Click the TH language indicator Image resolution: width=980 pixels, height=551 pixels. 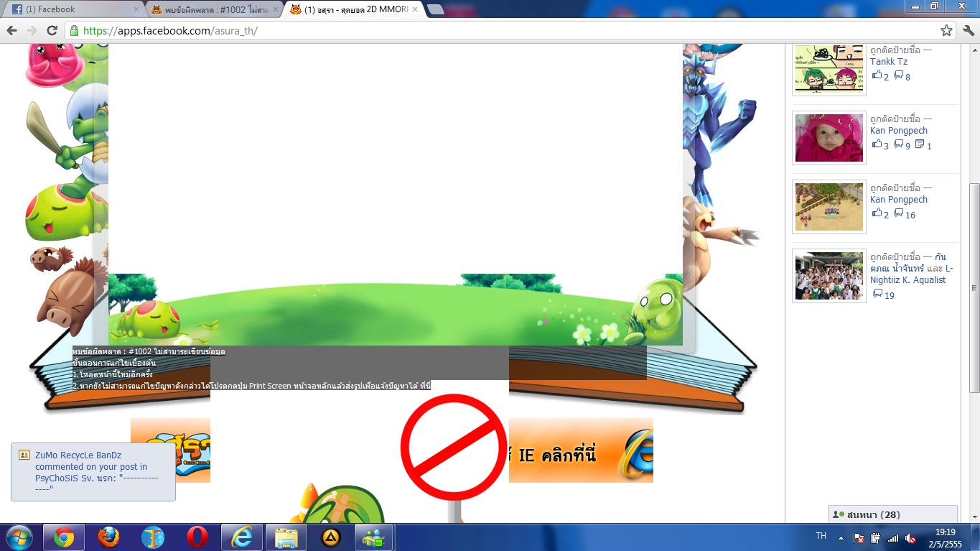click(x=821, y=536)
